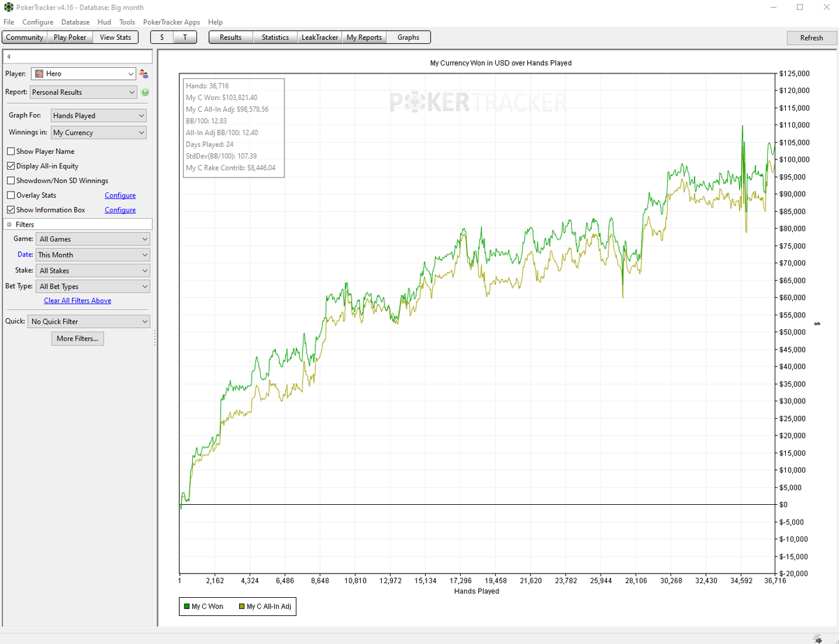Screen dimensions: 839x644
Task: Click Configure link for Show Information Box
Action: (x=120, y=210)
